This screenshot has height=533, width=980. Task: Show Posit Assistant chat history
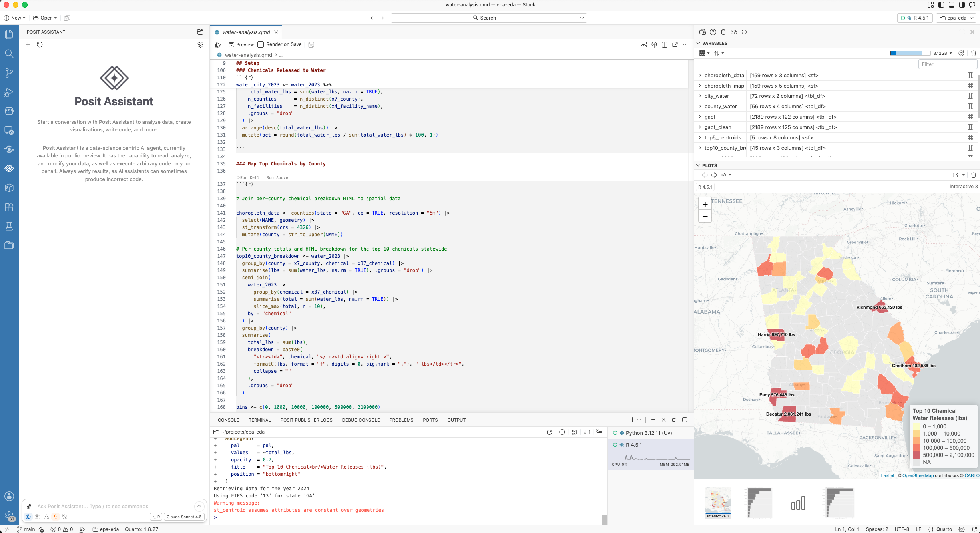40,45
